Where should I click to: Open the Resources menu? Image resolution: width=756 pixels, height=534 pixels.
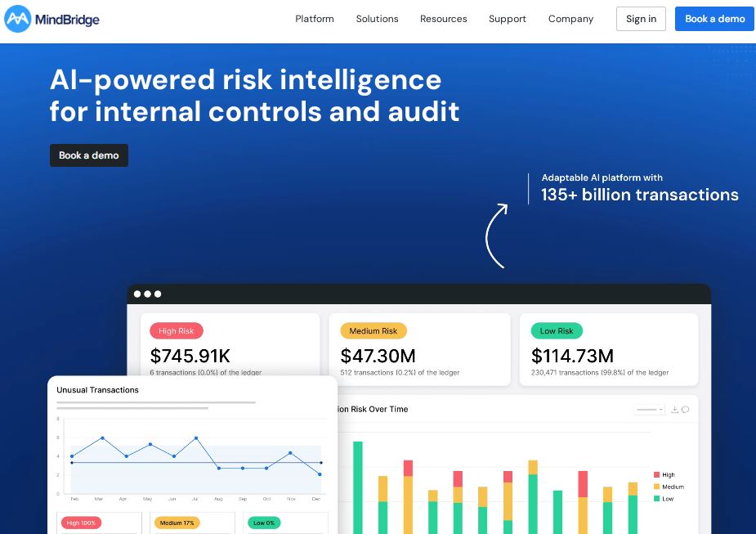(x=443, y=19)
